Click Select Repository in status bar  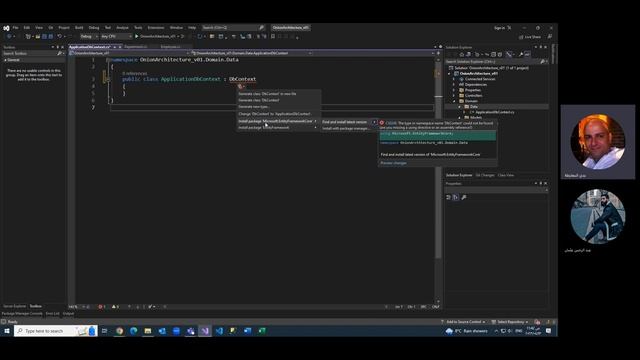pos(511,322)
